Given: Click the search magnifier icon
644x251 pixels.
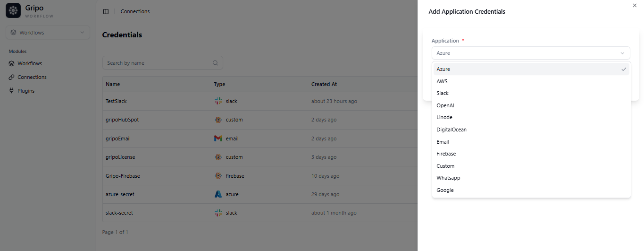Looking at the screenshot, I should [215, 63].
